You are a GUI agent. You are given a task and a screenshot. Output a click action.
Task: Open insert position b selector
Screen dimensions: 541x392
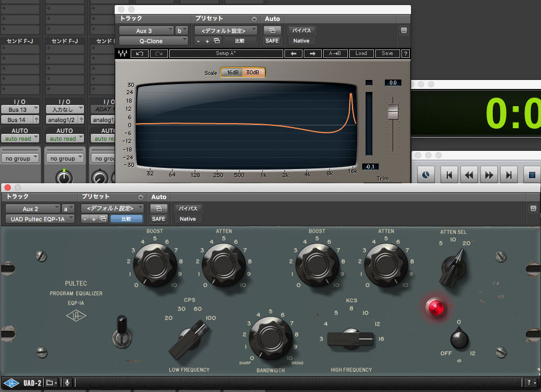click(x=181, y=31)
